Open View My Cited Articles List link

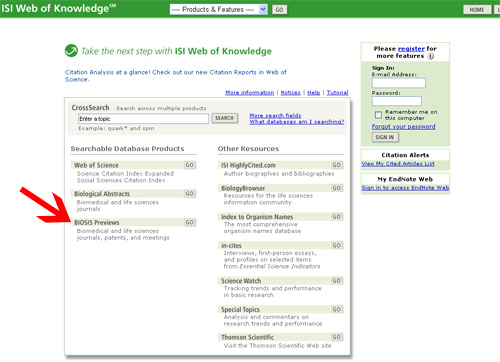point(398,164)
